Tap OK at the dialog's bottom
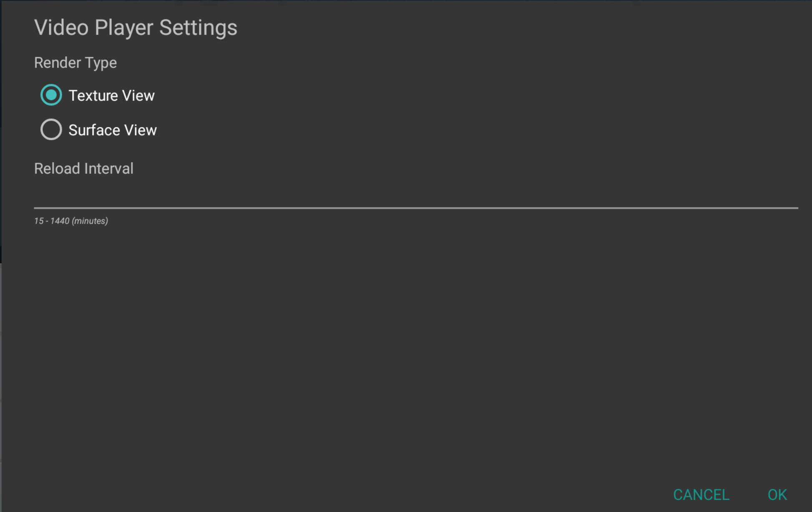 [x=777, y=494]
